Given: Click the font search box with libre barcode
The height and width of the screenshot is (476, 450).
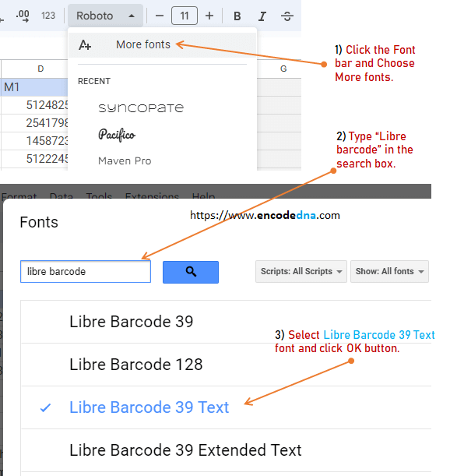Looking at the screenshot, I should pyautogui.click(x=86, y=272).
